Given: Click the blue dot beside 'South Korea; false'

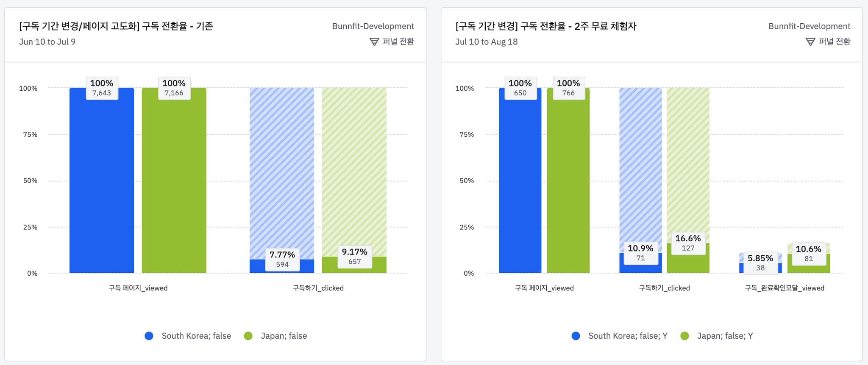Looking at the screenshot, I should click(x=149, y=336).
